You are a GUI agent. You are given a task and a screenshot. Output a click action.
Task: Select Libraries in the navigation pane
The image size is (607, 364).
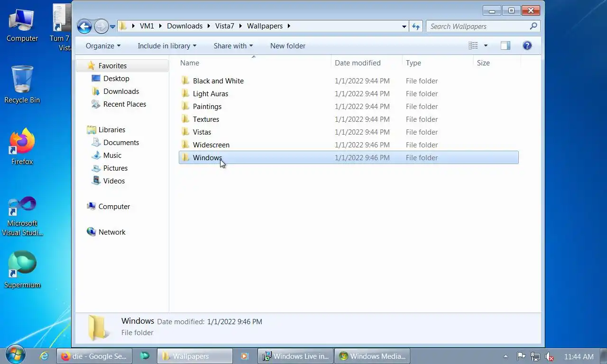tap(112, 130)
